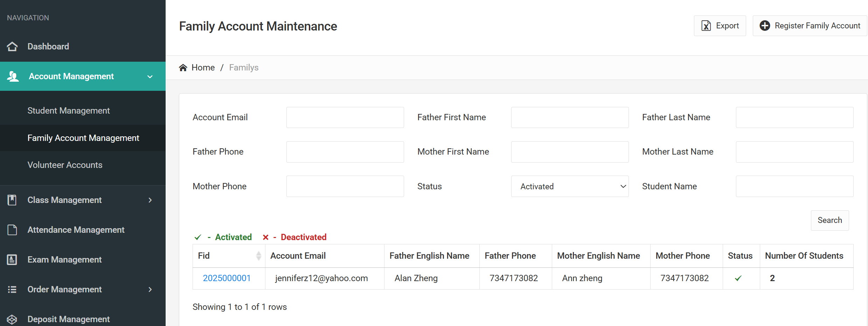This screenshot has height=326, width=868.
Task: Click the Attendance Management document icon
Action: click(x=12, y=230)
